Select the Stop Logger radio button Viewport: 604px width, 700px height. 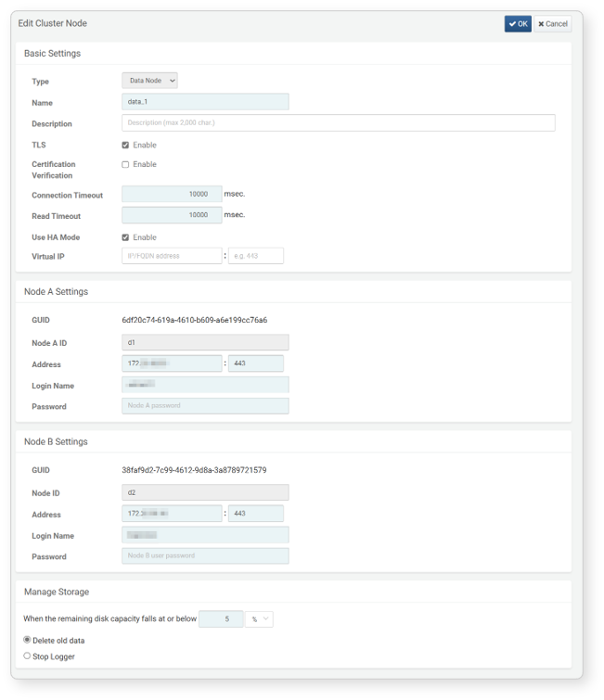(27, 655)
